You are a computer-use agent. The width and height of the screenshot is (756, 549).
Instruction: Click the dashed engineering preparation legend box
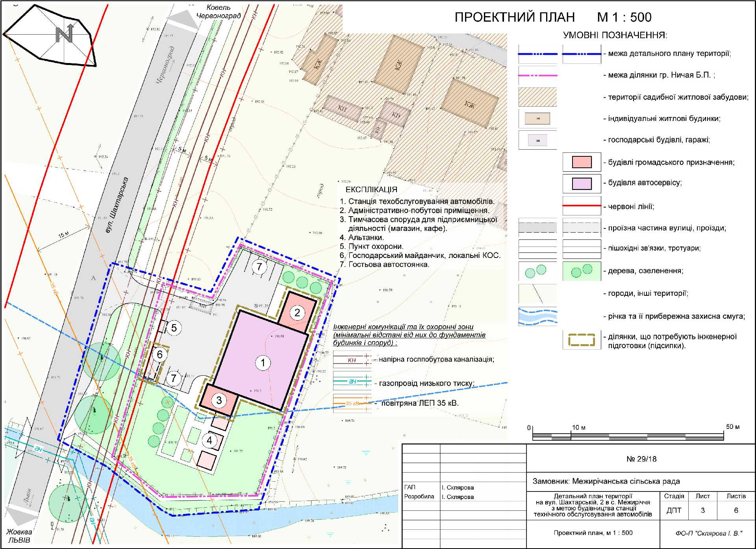[582, 340]
